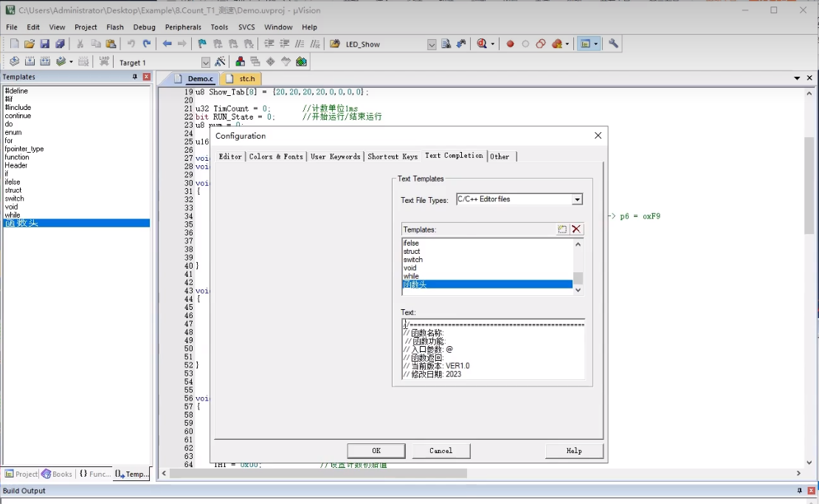Viewport: 819px width, 504px height.
Task: Expand Target 1 selection dropdown
Action: [205, 63]
